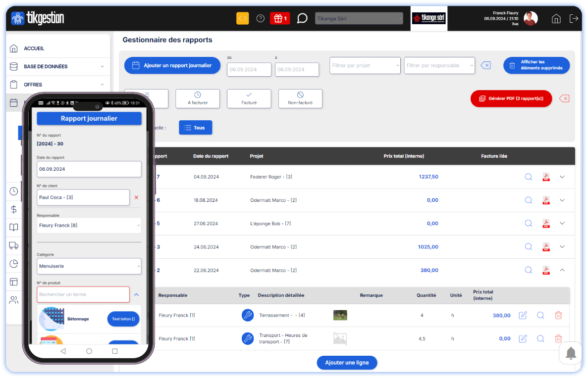Select the Facturé filter
The height and width of the screenshot is (378, 588).
point(249,98)
